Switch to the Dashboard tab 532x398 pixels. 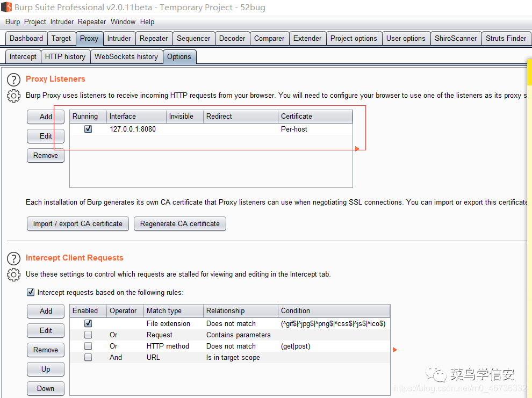(26, 38)
